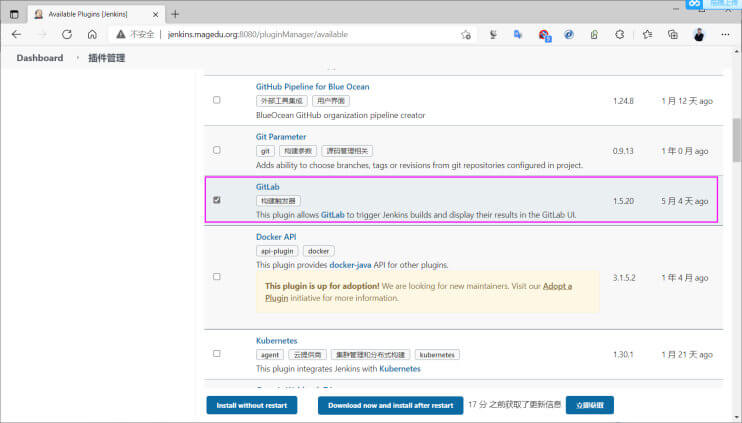This screenshot has height=423, width=742.
Task: Click version 1.30.1 of Kubernetes
Action: pyautogui.click(x=623, y=354)
